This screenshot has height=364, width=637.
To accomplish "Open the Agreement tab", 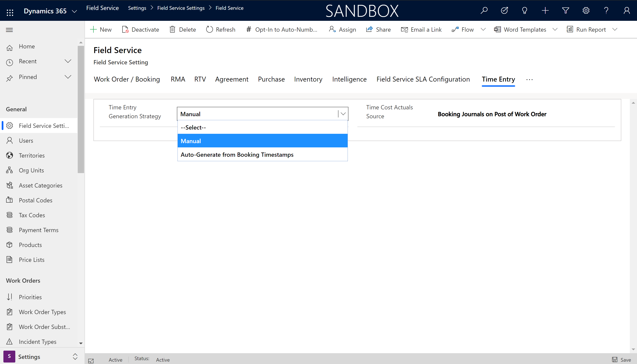I will coord(232,79).
